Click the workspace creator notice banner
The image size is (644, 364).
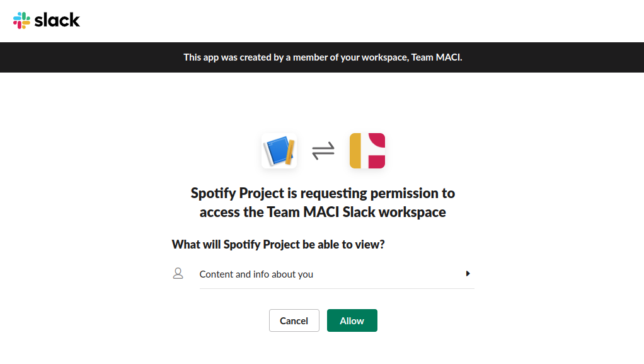[322, 57]
